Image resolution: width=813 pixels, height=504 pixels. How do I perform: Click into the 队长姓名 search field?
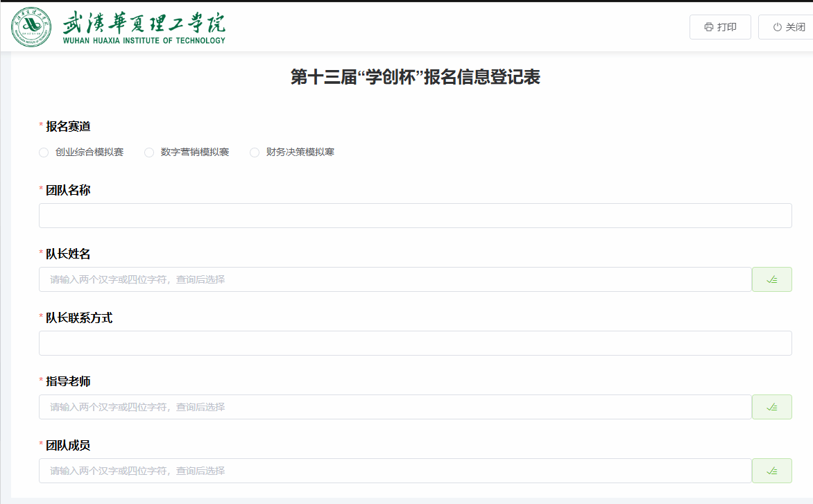[x=395, y=279]
